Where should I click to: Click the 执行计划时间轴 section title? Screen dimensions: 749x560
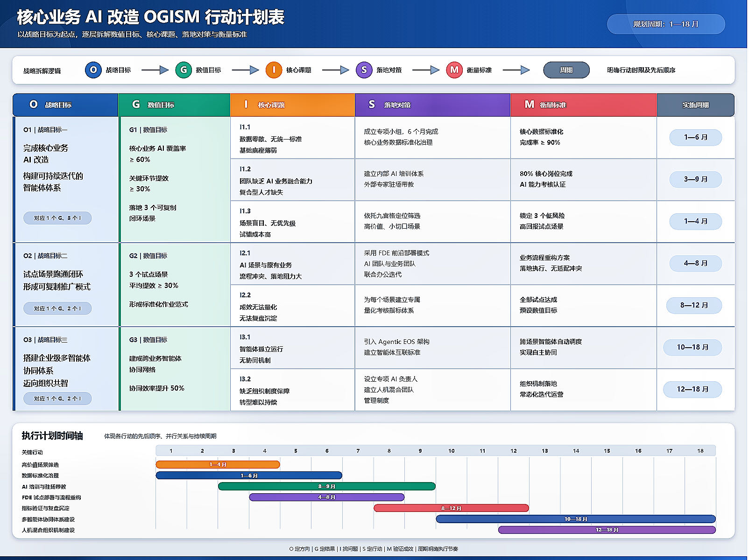pyautogui.click(x=52, y=435)
